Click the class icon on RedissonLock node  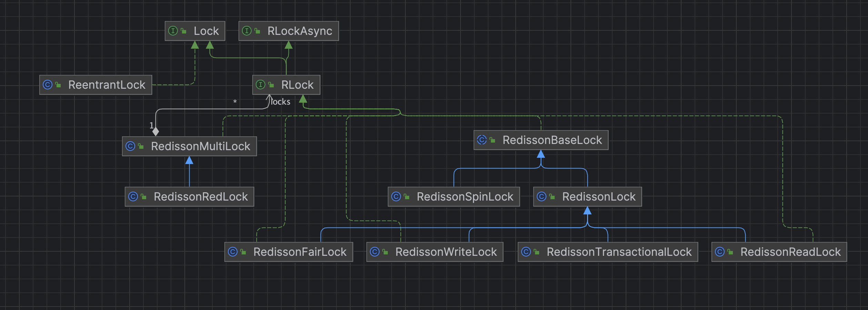542,197
